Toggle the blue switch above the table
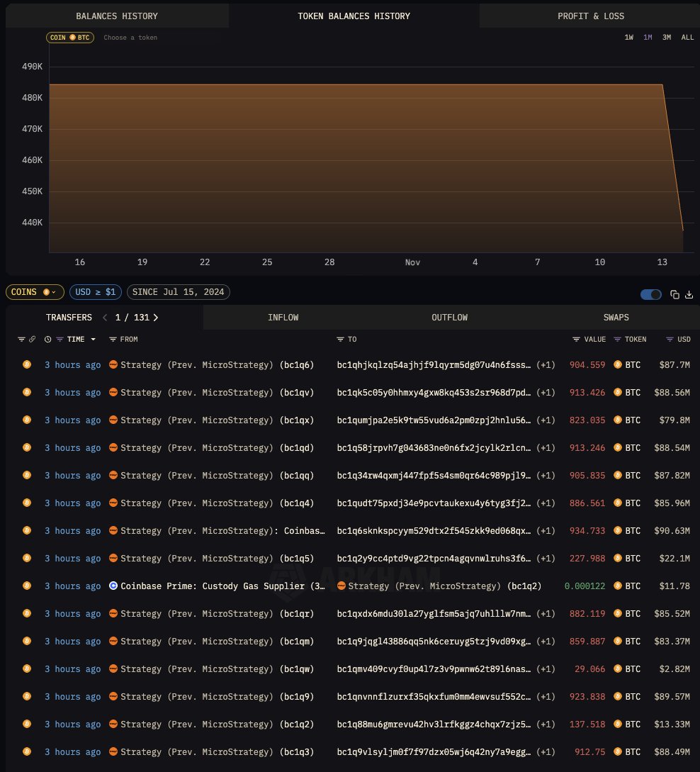Screen dimensions: 700x772 (650, 294)
